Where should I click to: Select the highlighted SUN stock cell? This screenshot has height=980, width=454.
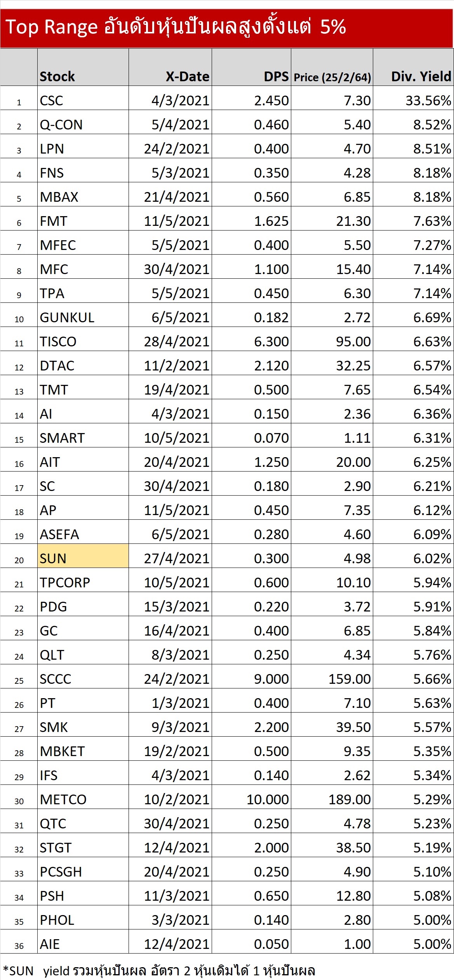pyautogui.click(x=83, y=556)
